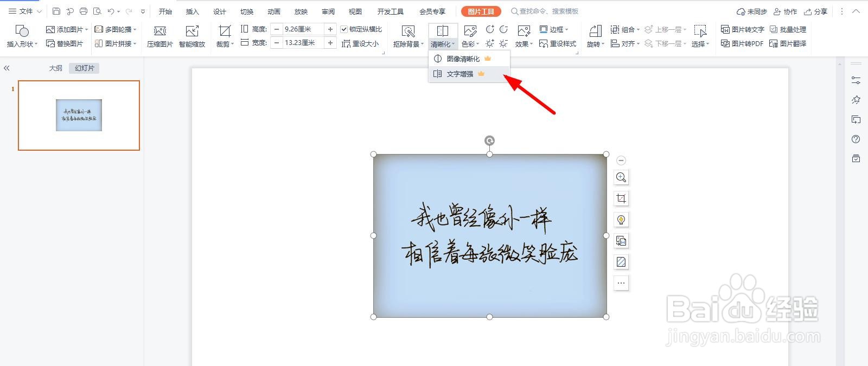The image size is (868, 366).
Task: Click the diagonal-striped square icon beside the picture
Action: click(x=621, y=262)
